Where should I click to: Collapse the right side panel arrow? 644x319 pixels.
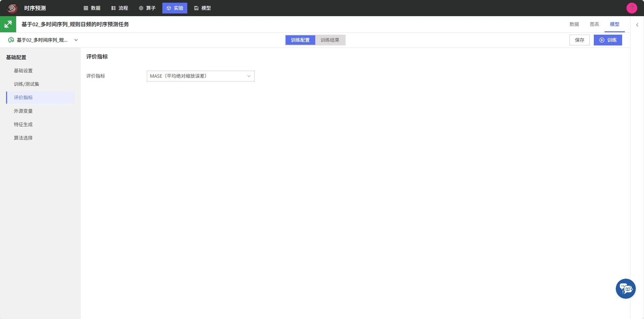coord(637,25)
